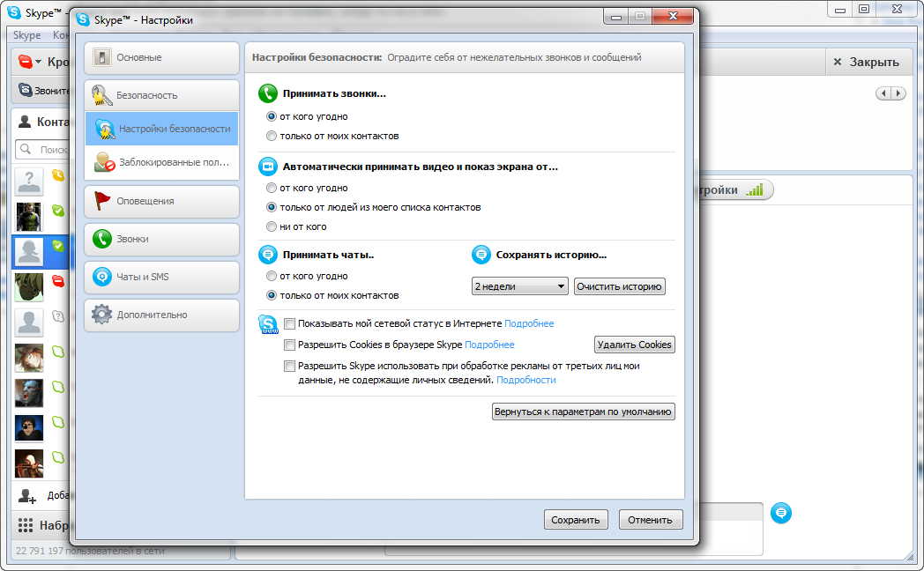The width and height of the screenshot is (924, 571).
Task: Minimize the Skype Настройки dialog
Action: tap(615, 17)
